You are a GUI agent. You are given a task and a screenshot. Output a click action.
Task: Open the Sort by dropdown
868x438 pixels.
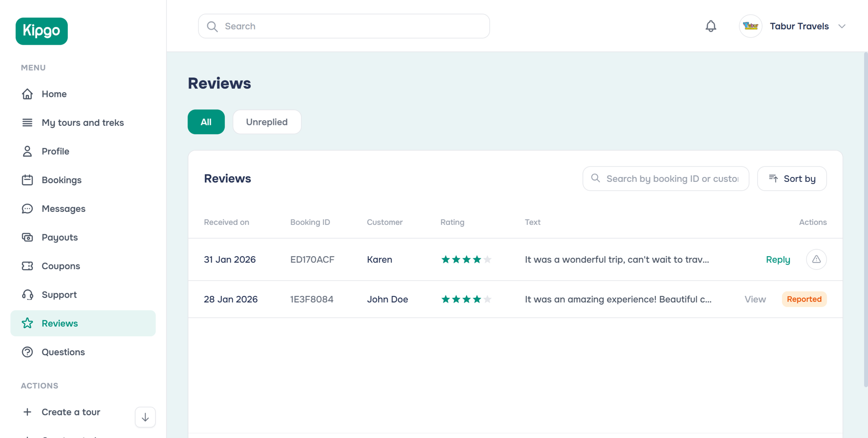pos(792,178)
